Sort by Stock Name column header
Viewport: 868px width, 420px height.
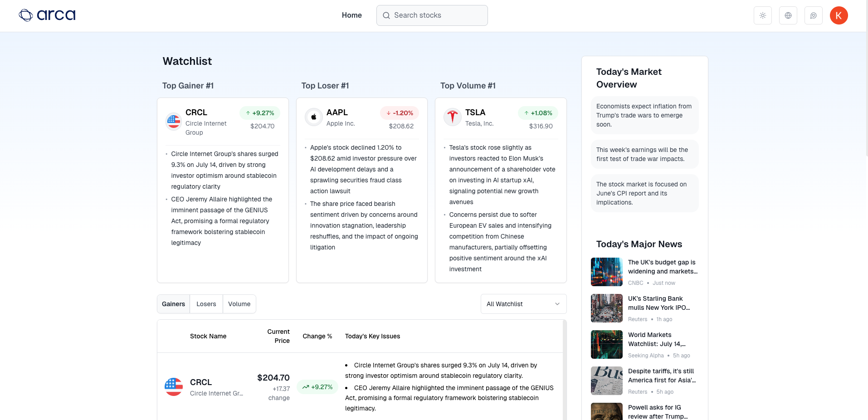[208, 336]
